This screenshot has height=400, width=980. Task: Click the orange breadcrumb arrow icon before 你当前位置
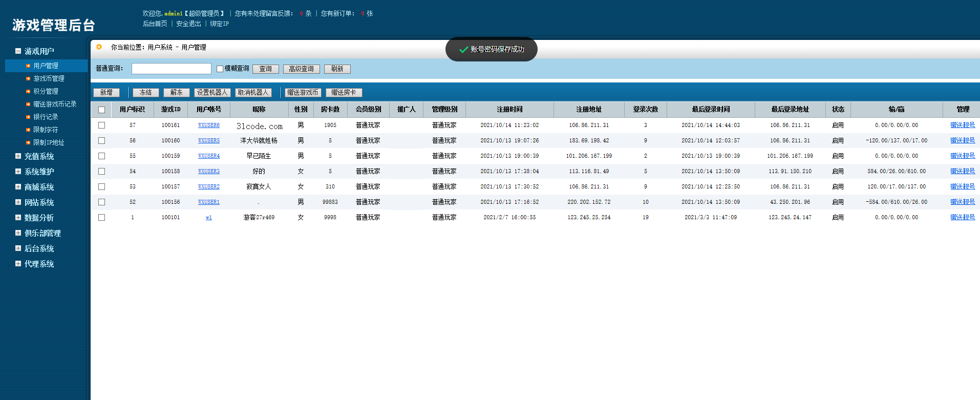point(99,47)
